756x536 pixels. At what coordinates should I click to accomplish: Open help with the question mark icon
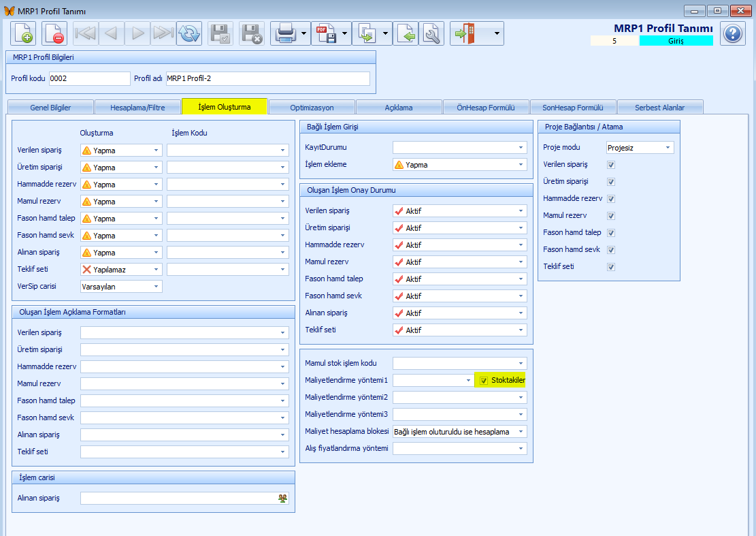coord(733,33)
